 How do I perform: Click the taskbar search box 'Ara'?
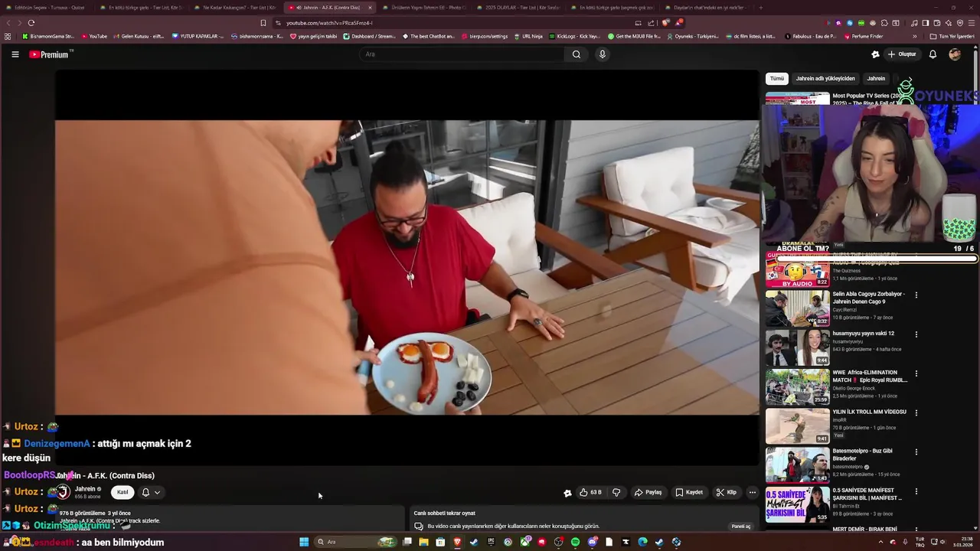(355, 542)
